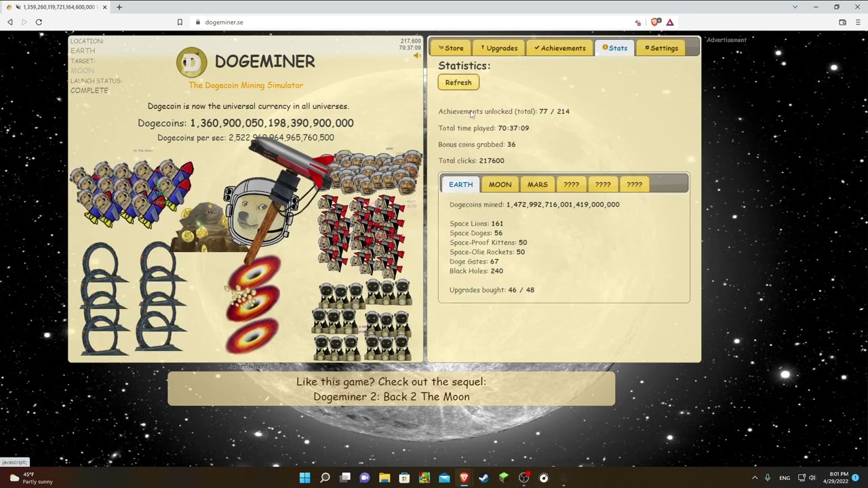Open the Store tab

point(451,48)
